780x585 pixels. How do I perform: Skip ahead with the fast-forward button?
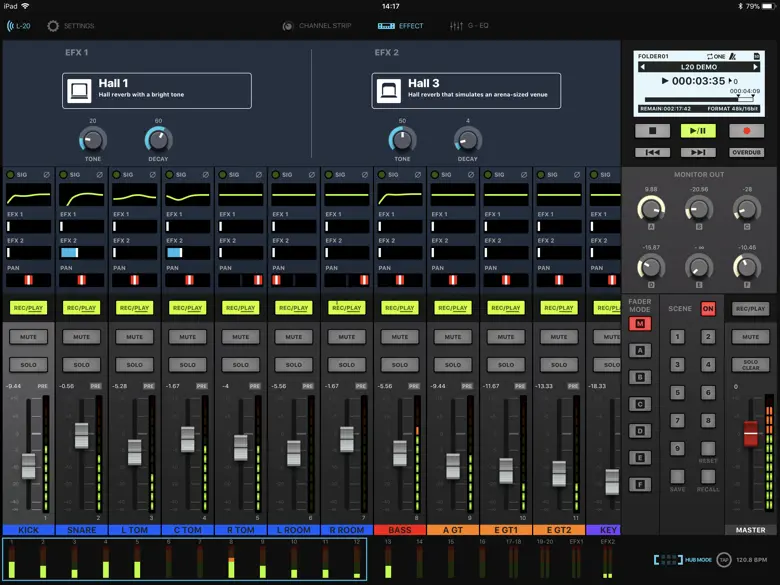click(698, 152)
